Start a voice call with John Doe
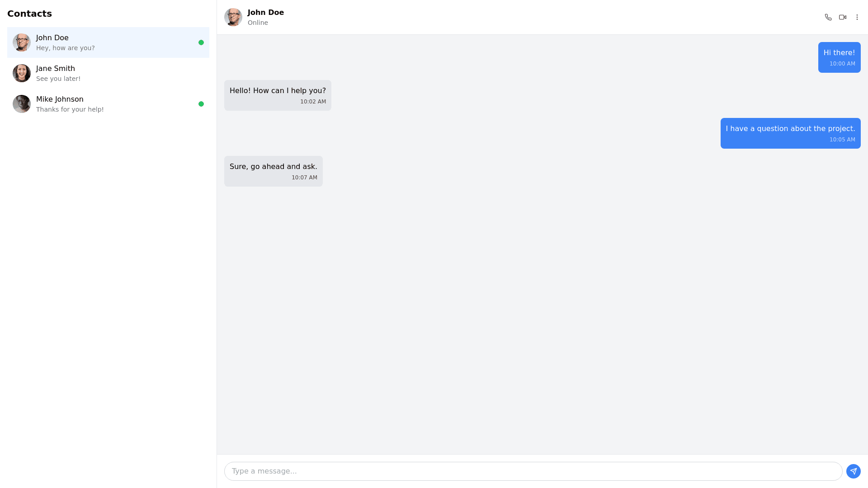 point(828,17)
